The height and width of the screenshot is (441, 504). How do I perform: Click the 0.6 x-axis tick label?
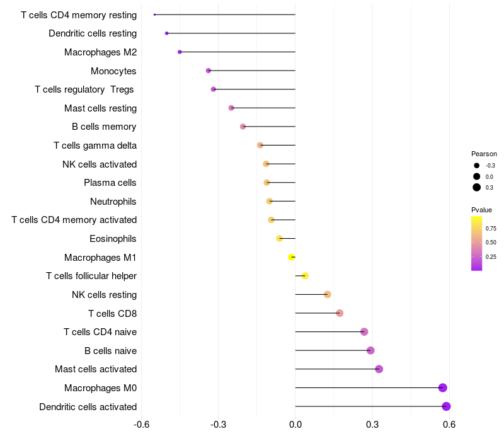tap(449, 425)
